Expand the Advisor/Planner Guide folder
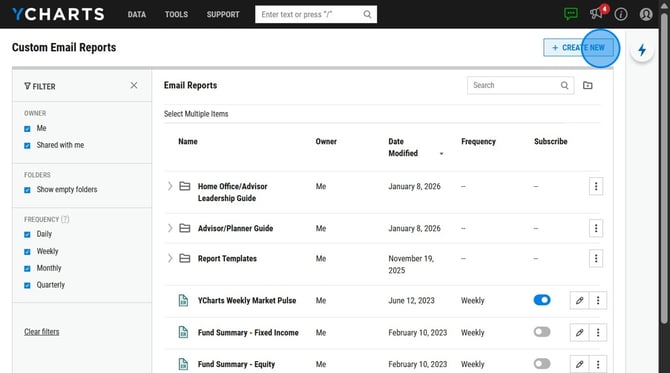This screenshot has width=670, height=373. [x=170, y=228]
